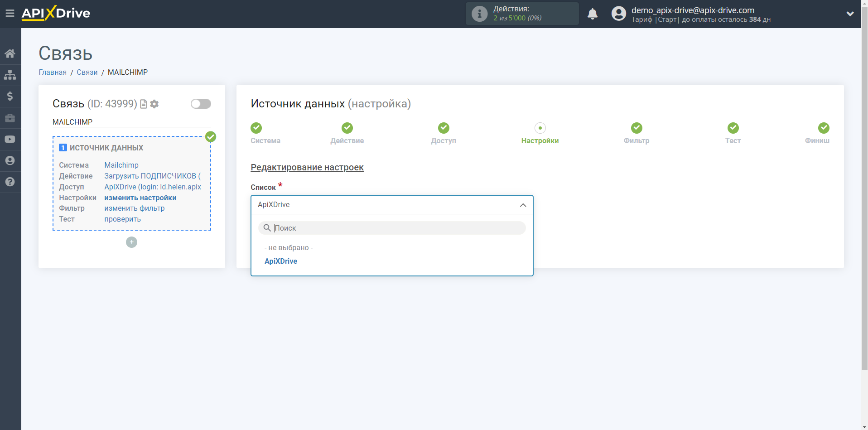Click the 'ИСТОЧНИК ДАННЫХ' block header
This screenshot has width=868, height=430.
pos(106,148)
